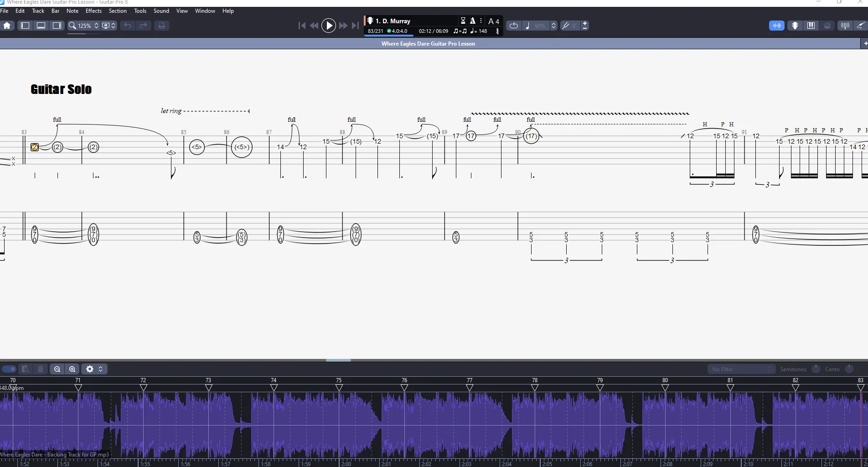The image size is (868, 467).
Task: Start playback with the play button
Action: (x=328, y=26)
